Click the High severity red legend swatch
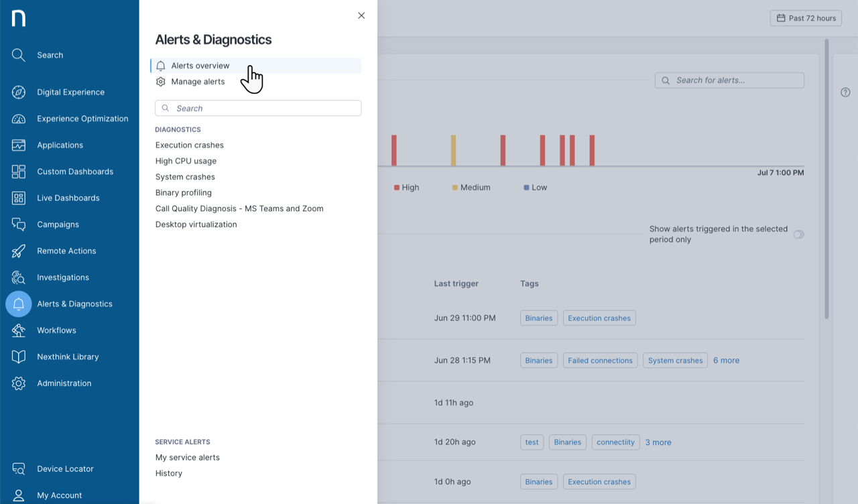Viewport: 858px width, 504px height. pyautogui.click(x=397, y=188)
